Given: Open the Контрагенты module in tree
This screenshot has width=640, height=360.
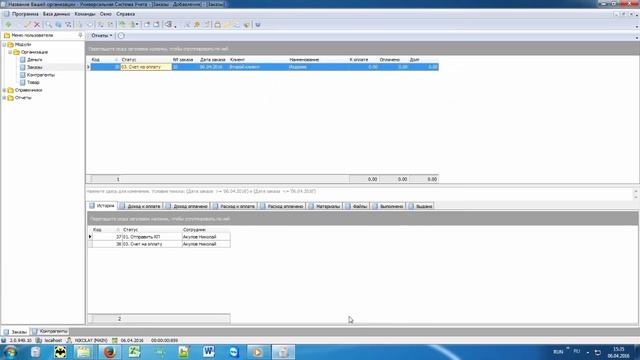Looking at the screenshot, I should [41, 75].
